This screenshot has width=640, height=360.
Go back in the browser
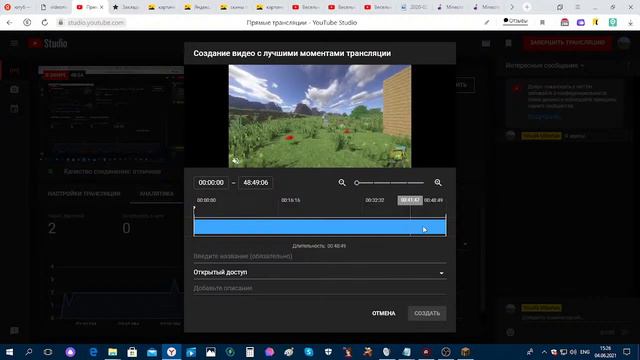click(9, 22)
